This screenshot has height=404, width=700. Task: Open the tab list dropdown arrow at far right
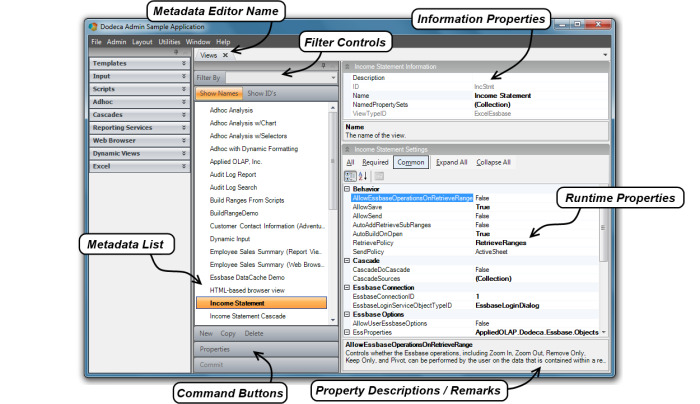tap(605, 55)
